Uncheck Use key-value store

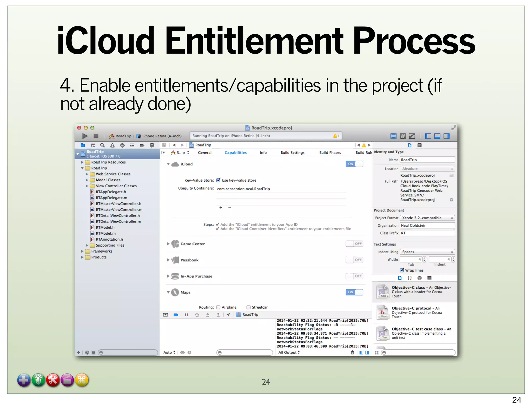point(218,180)
